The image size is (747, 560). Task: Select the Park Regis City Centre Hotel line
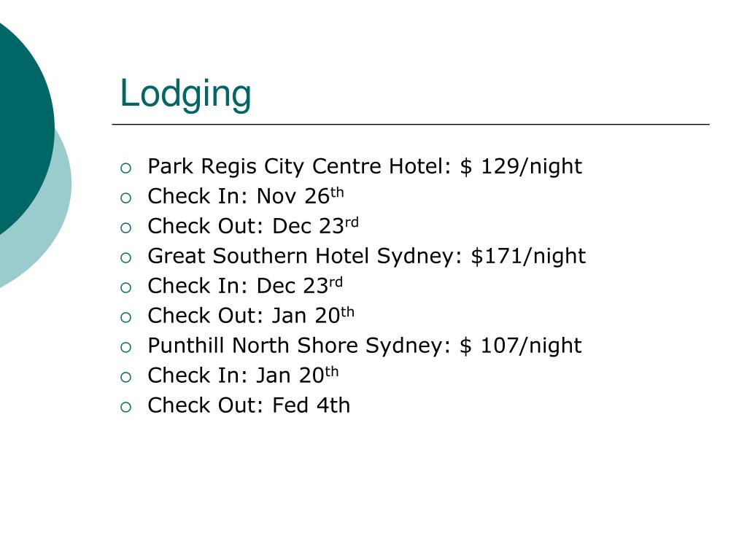[365, 167]
